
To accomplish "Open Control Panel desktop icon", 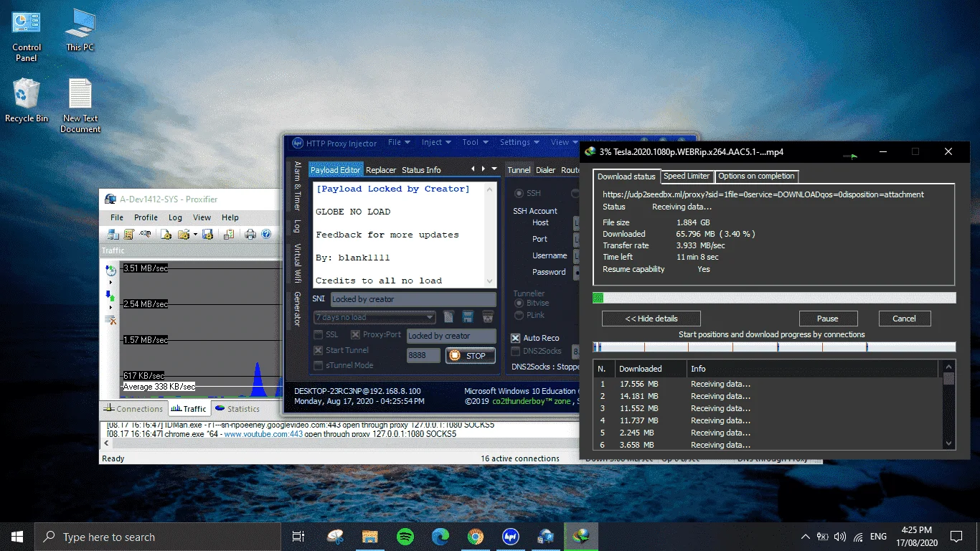I will (x=27, y=36).
